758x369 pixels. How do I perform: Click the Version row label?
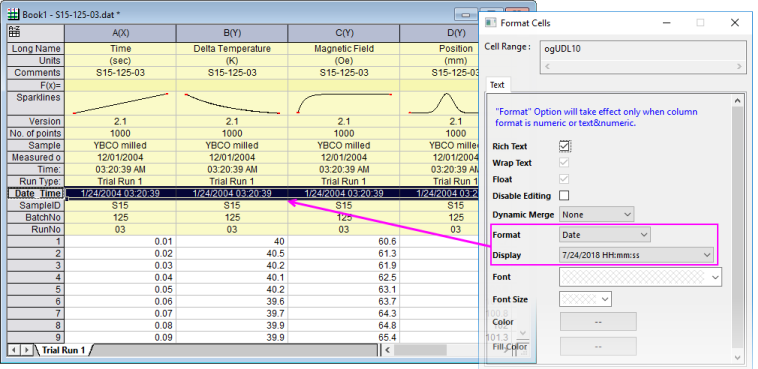36,121
